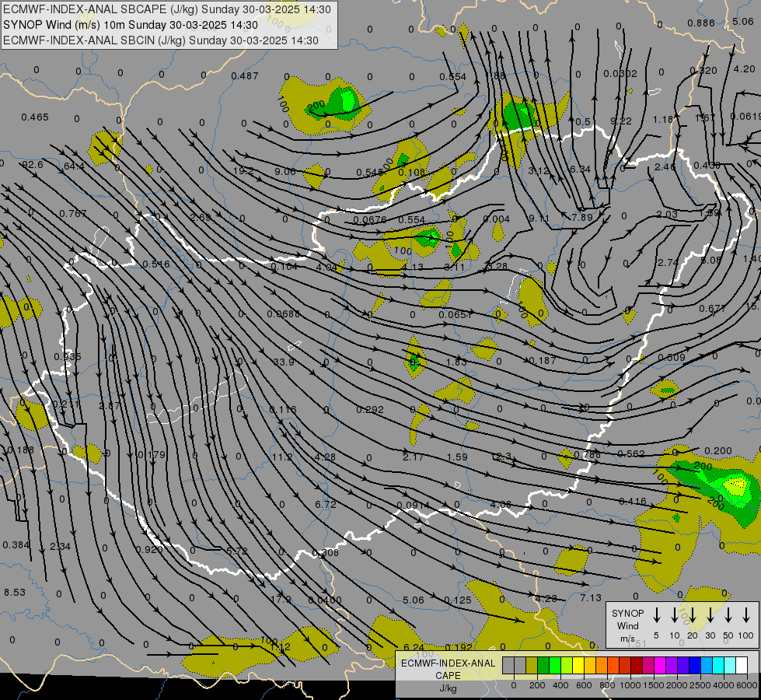Select the pure blue CAPE legend swatch
The height and width of the screenshot is (700, 761).
695,666
